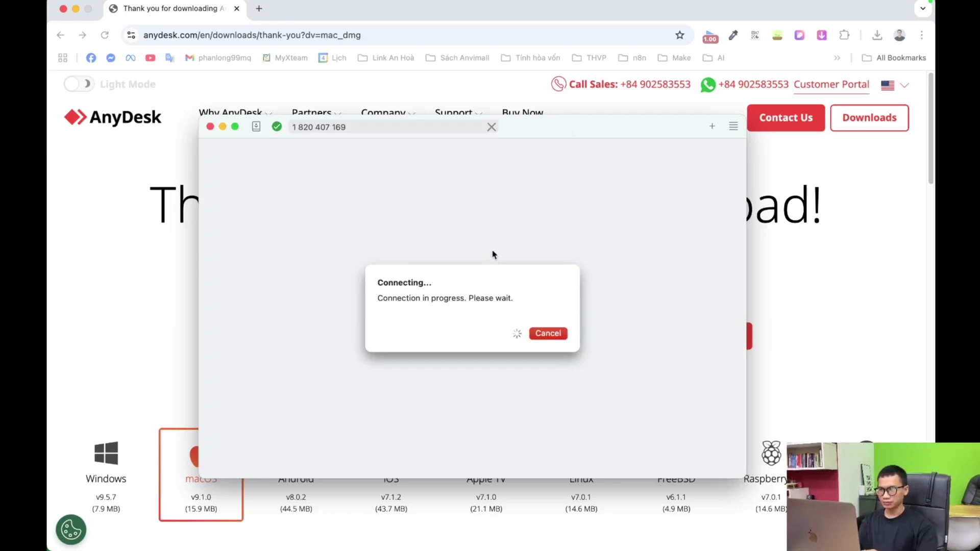Open the Lịch calendar bookmark

click(332, 58)
